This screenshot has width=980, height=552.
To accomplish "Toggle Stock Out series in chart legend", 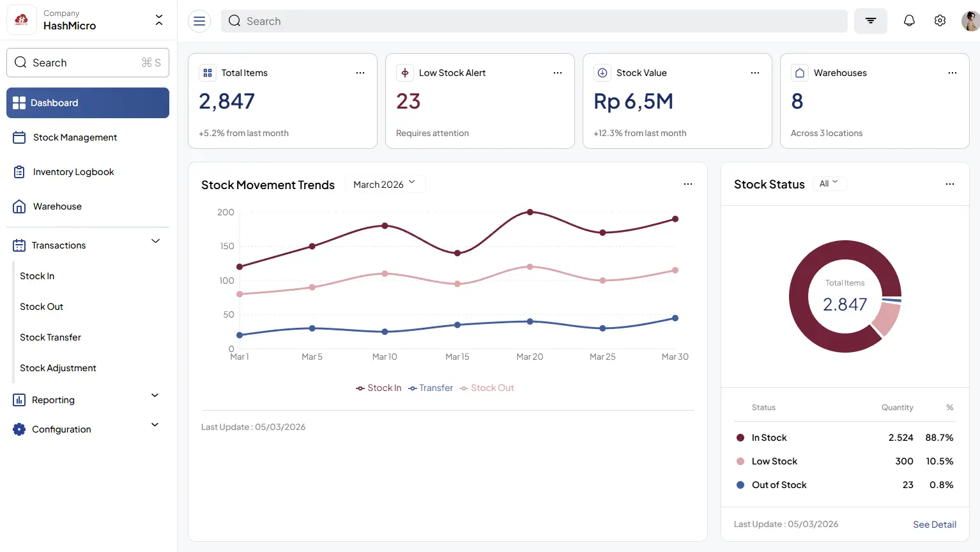I will point(487,388).
